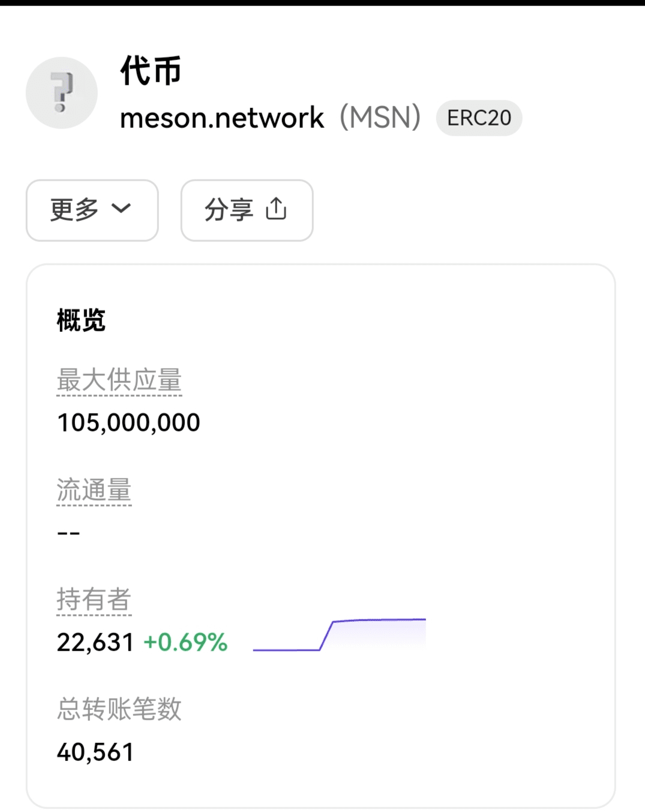Screen dimensions: 645x812
Task: Click the (MSN) token symbol
Action: point(380,117)
